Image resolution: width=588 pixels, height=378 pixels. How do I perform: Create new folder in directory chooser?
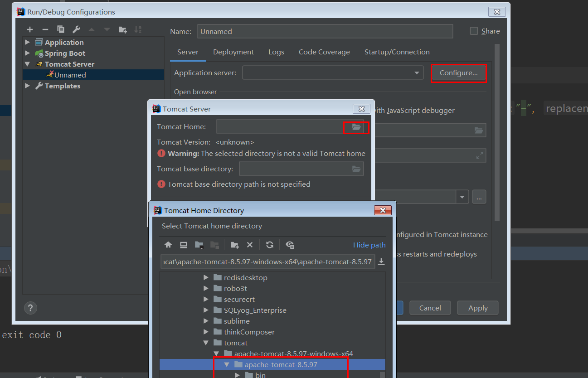(x=234, y=245)
